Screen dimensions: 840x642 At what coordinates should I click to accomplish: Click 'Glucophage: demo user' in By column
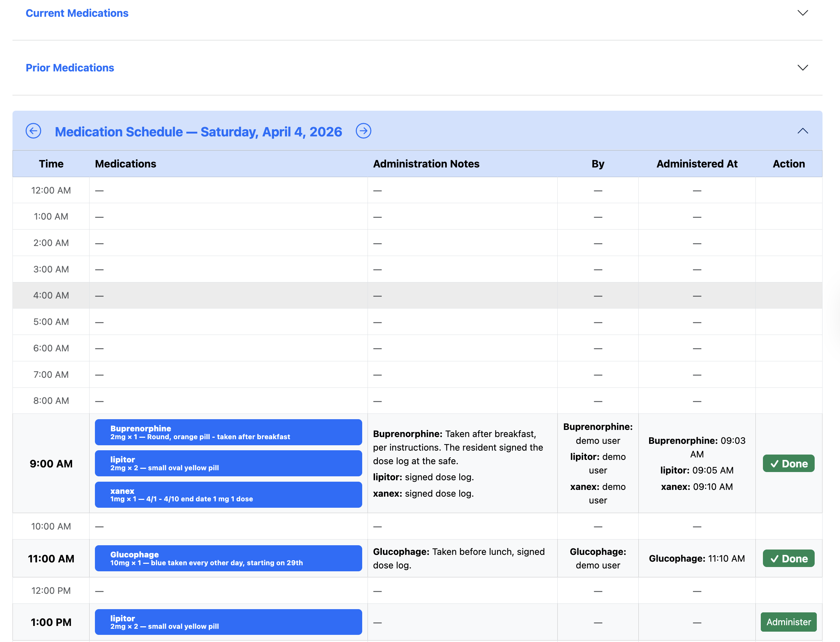[598, 558]
